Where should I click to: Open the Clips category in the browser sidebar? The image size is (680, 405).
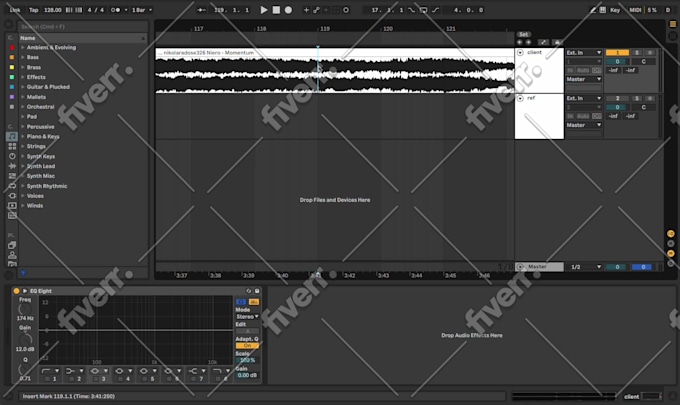[x=12, y=206]
